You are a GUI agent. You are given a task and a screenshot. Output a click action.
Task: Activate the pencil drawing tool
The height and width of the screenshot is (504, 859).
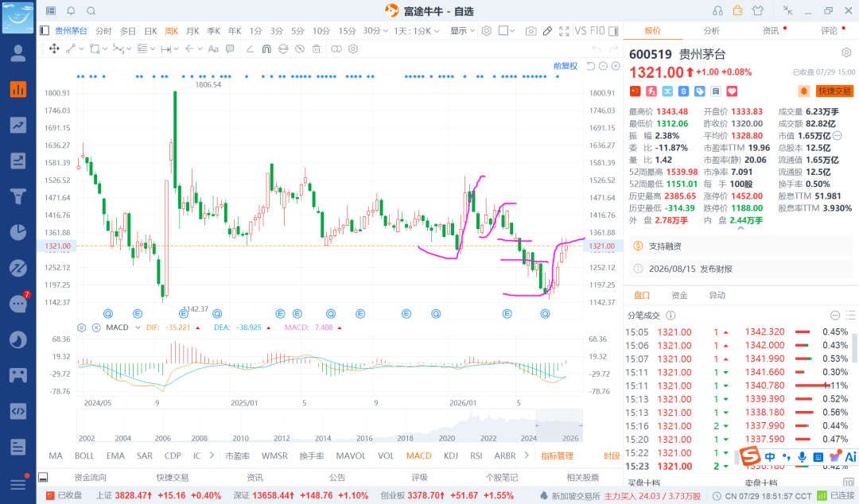click(x=547, y=31)
